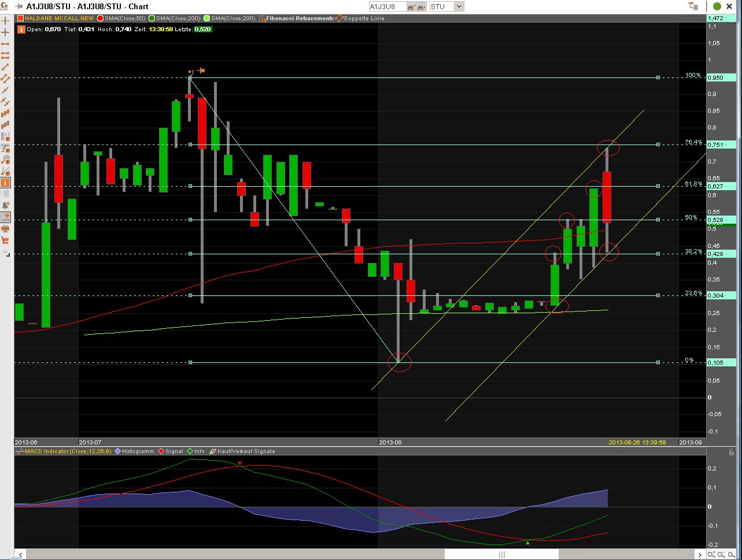Viewport: 742px width, 560px height.
Task: Select the Fibonacci arcs tool
Action: pyautogui.click(x=6, y=160)
